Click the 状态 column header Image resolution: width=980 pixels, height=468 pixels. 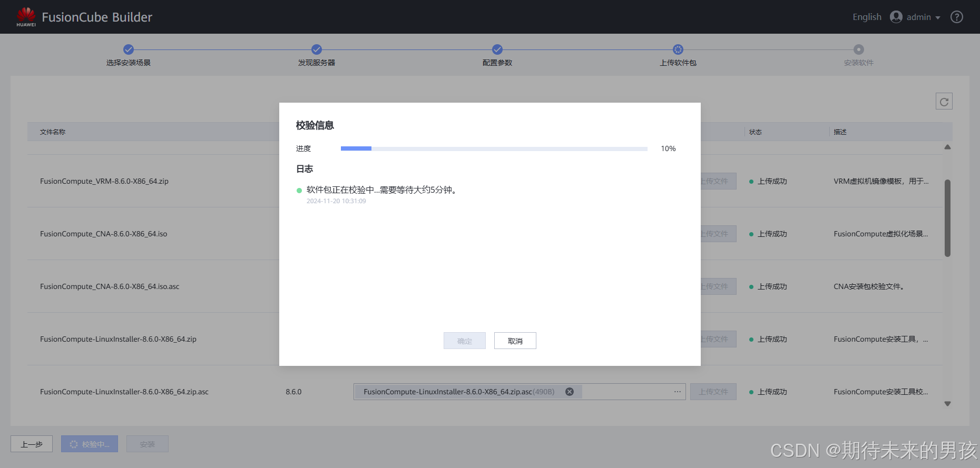pyautogui.click(x=756, y=132)
